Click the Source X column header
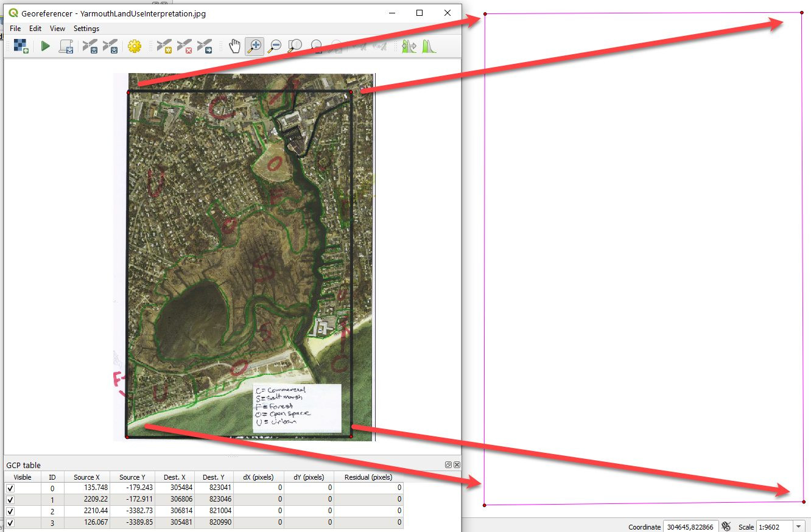Screen dimensions: 811x532 click(x=86, y=477)
